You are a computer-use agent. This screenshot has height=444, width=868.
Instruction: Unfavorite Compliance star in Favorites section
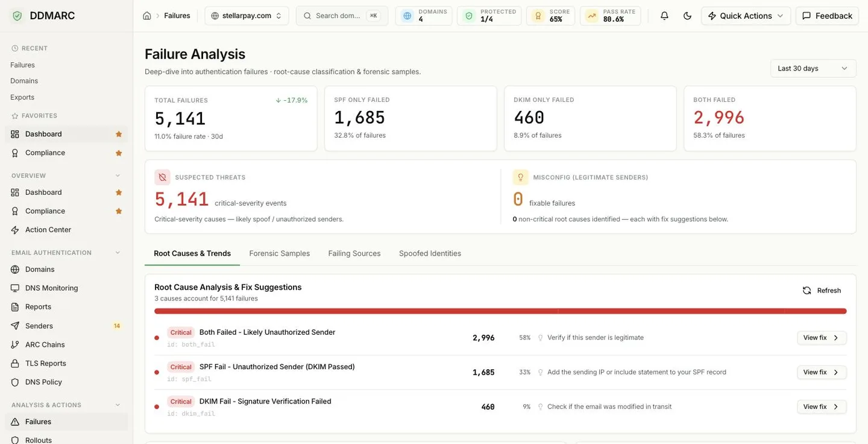[119, 153]
